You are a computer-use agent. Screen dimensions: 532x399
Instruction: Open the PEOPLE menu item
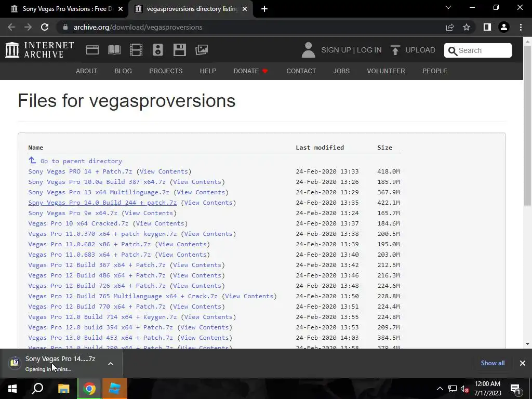pos(435,71)
